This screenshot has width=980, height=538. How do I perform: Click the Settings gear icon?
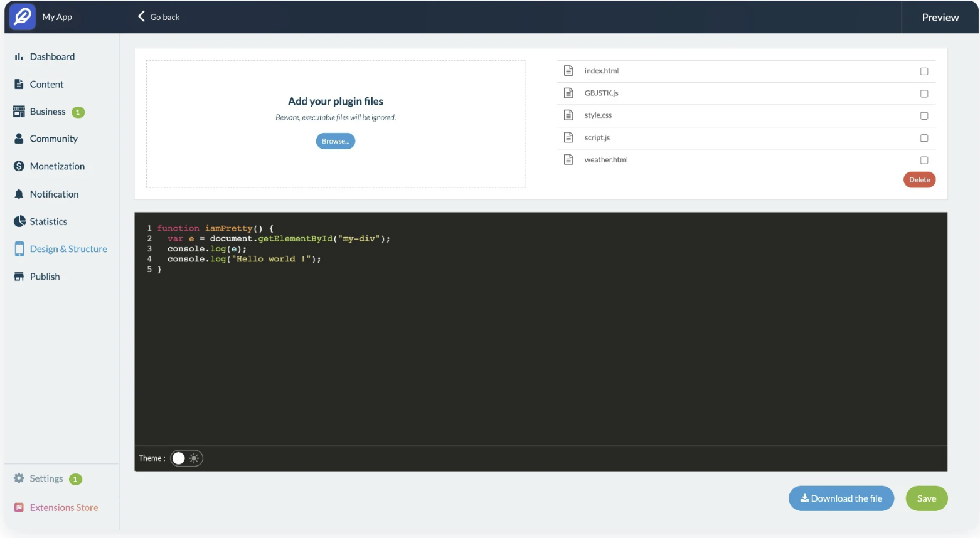point(19,478)
